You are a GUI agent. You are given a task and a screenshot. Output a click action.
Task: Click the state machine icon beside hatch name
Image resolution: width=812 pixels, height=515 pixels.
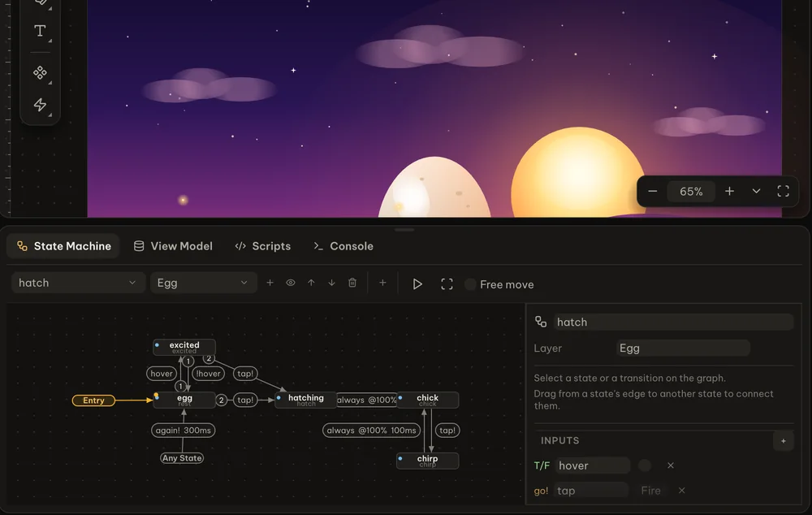[x=541, y=322]
